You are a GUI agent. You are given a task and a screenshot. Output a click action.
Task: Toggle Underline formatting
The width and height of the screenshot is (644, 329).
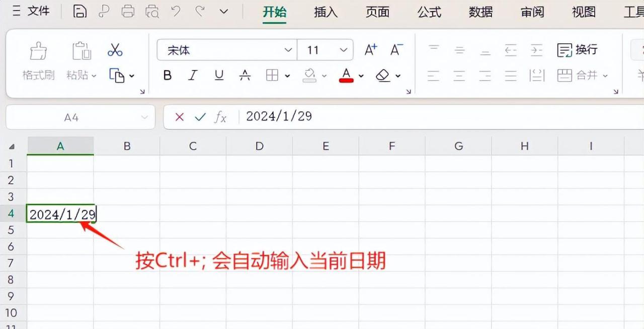pos(219,76)
